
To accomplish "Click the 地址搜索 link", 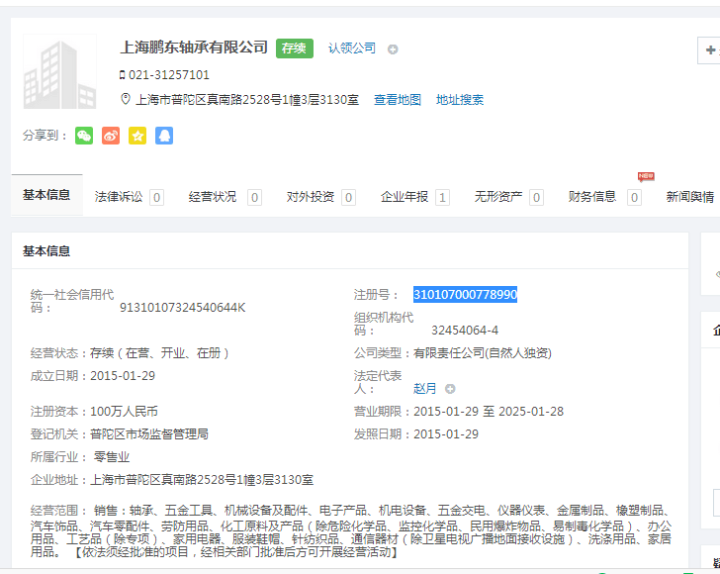I will [459, 100].
